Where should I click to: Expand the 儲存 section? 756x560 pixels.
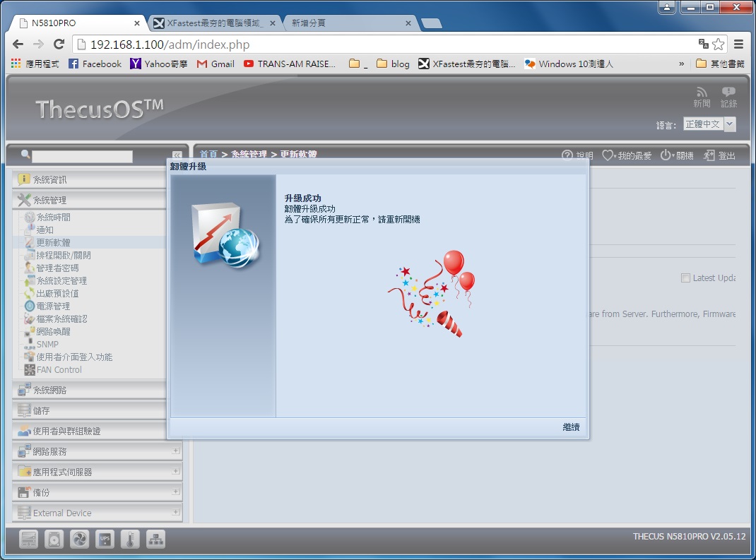click(89, 410)
